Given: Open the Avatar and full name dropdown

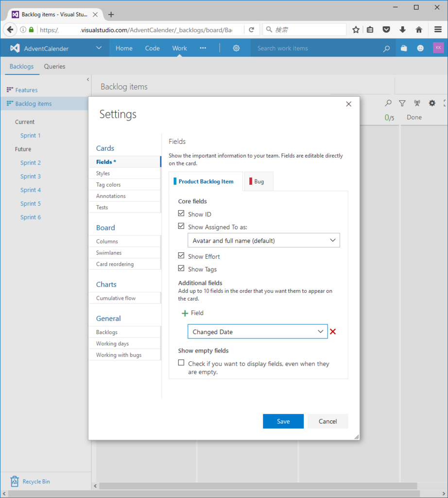Looking at the screenshot, I should (x=264, y=240).
